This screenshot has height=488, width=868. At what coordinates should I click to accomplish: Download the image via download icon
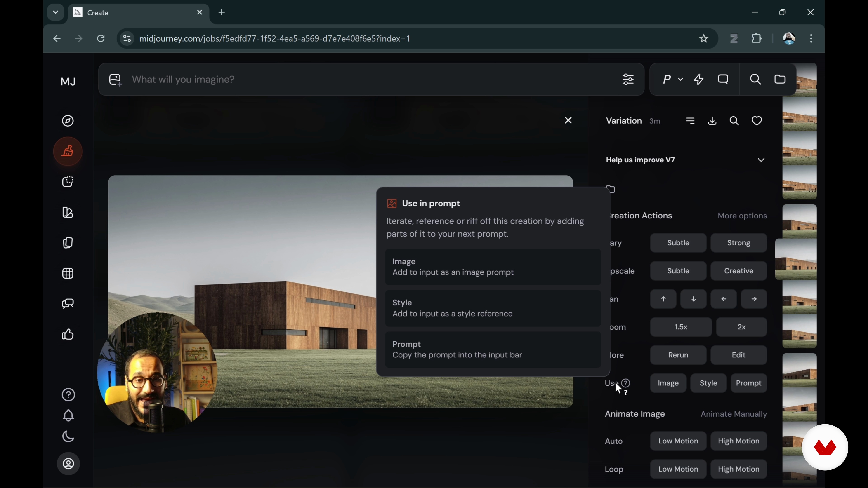[x=712, y=121]
